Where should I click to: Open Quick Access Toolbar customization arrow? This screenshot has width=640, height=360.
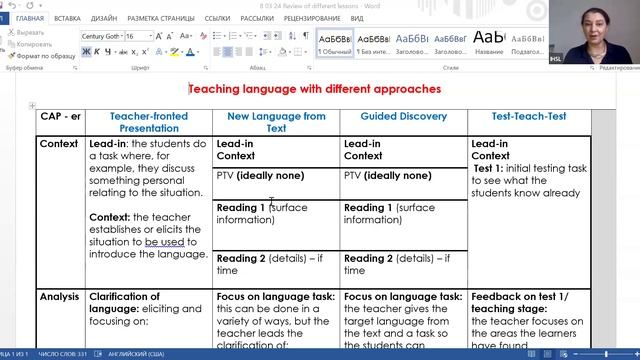click(40, 6)
